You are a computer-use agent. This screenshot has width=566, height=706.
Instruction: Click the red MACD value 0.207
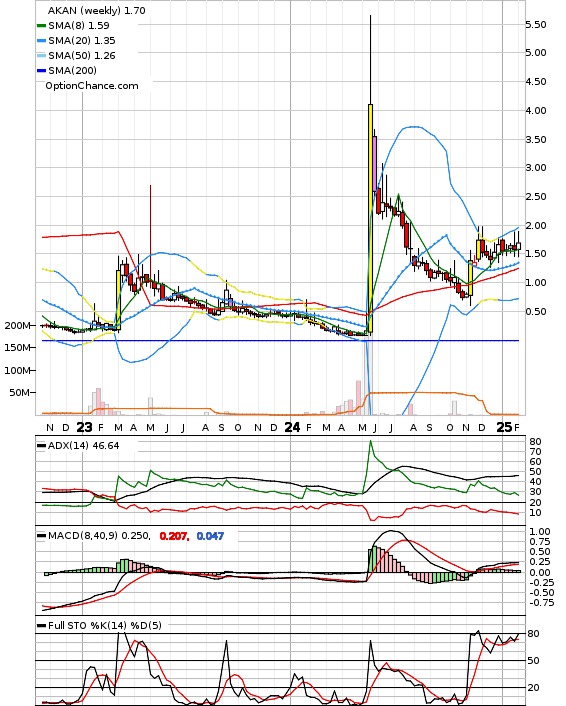(x=174, y=536)
